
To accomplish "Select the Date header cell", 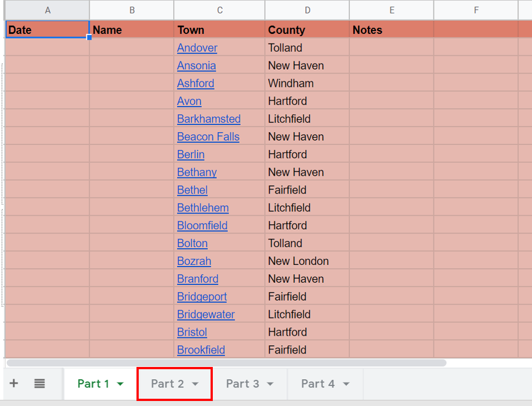I will point(47,30).
